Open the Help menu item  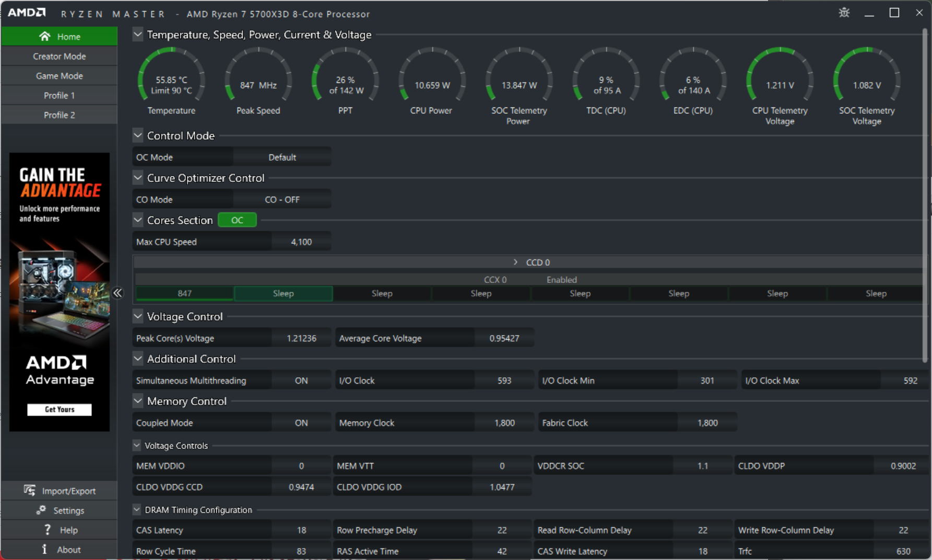coord(59,530)
